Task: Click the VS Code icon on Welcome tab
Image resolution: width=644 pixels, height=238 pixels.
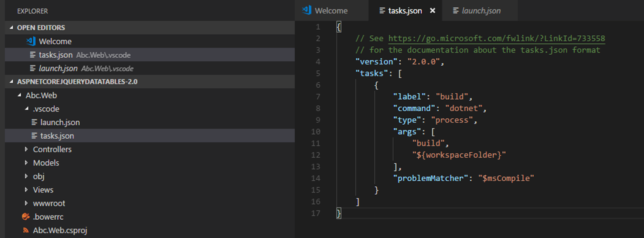Action: pos(306,11)
